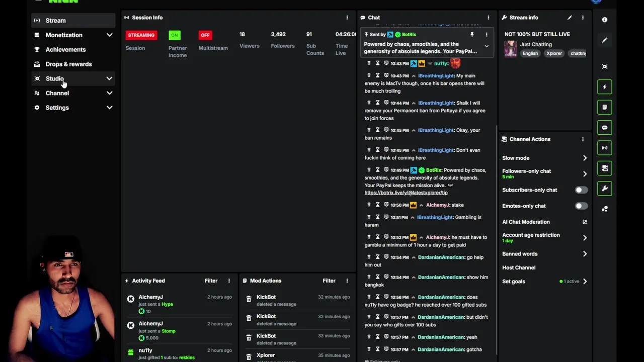
Task: Click the pencil icon in right icon bar
Action: [x=605, y=40]
